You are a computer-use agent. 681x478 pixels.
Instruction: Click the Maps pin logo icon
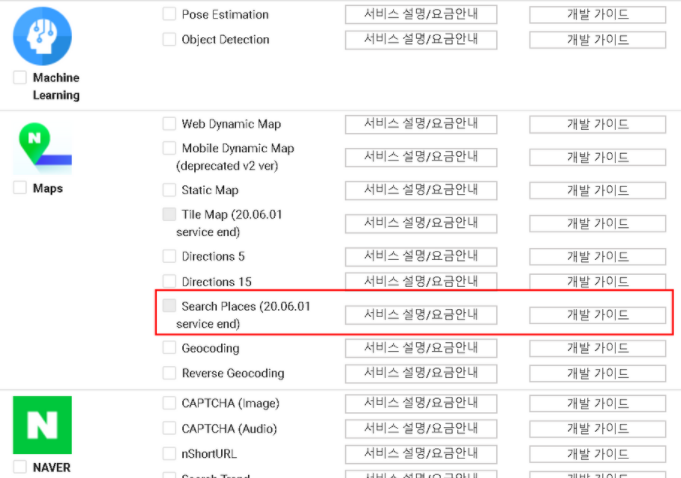coord(42,148)
